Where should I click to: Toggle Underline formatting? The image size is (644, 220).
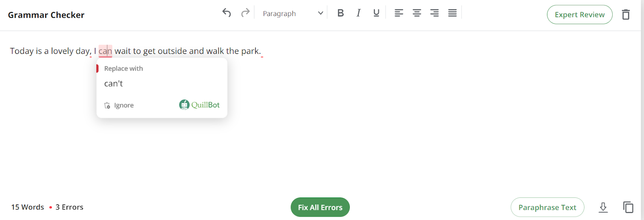tap(376, 13)
